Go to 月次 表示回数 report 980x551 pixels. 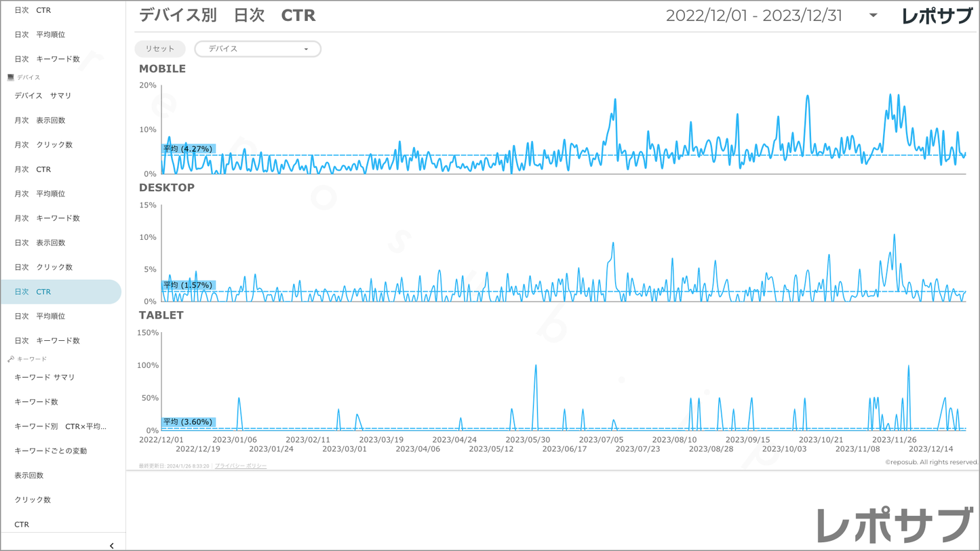[x=40, y=121]
